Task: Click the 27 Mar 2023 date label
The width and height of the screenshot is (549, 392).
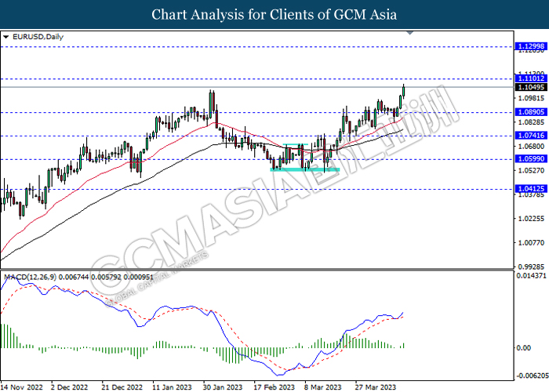Action: [376, 387]
